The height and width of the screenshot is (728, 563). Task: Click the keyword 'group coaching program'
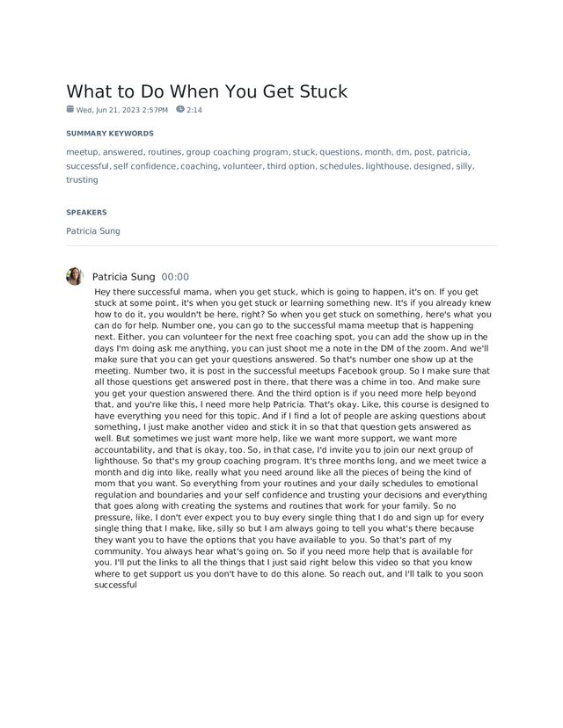pos(237,152)
